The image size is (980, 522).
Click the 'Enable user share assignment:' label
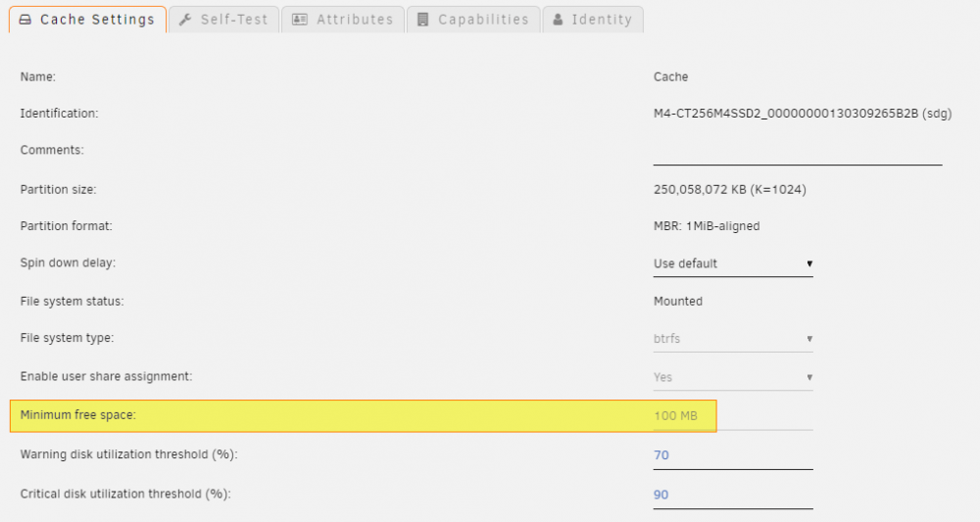coord(106,376)
